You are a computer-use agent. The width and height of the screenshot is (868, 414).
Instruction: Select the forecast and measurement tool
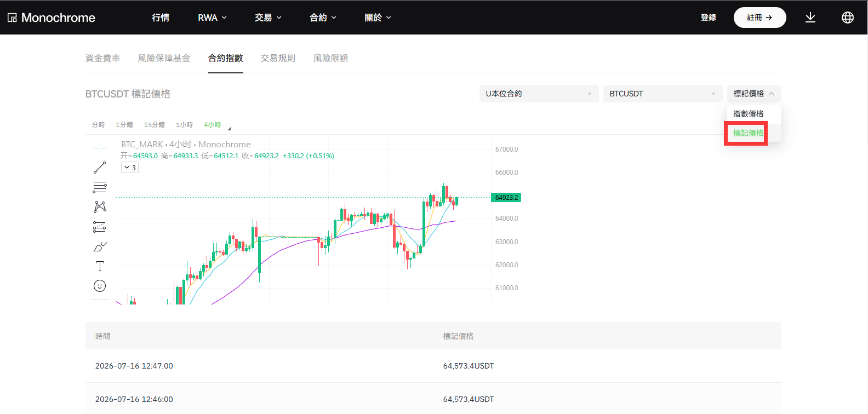pyautogui.click(x=100, y=227)
